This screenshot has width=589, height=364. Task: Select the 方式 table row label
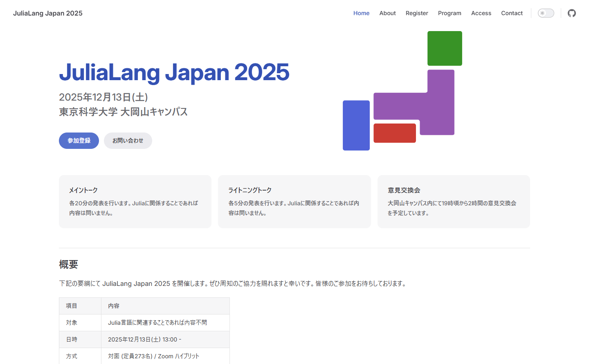(80, 356)
